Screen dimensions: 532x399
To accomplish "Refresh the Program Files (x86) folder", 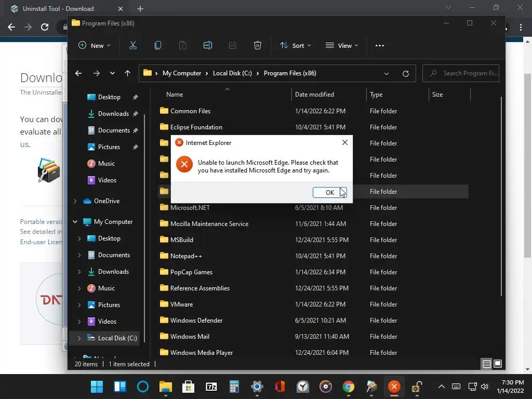I will point(405,74).
